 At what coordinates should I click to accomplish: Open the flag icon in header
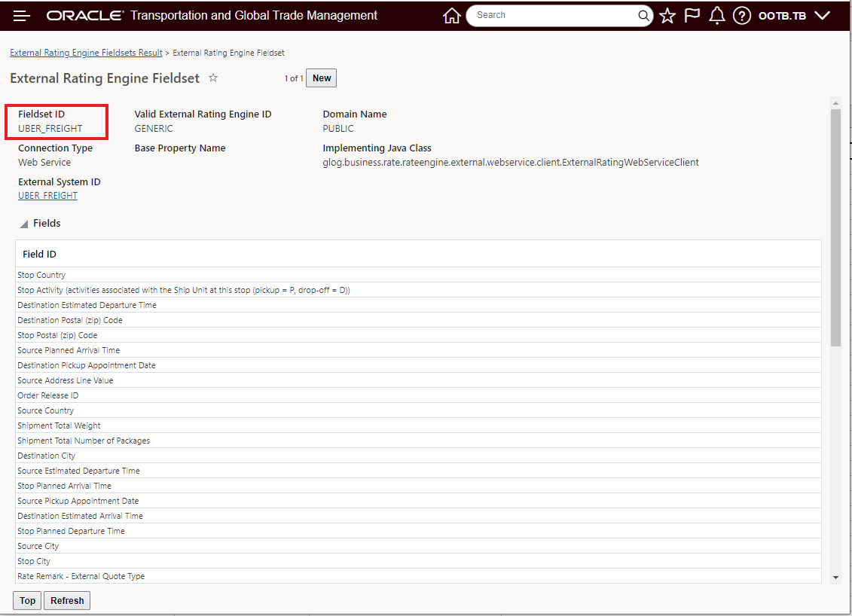[692, 15]
